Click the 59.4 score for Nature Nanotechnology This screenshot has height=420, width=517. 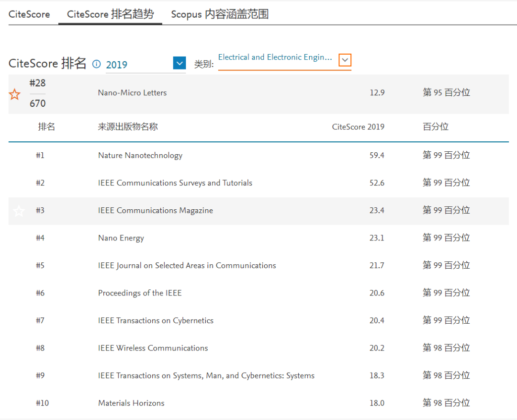[x=377, y=155]
